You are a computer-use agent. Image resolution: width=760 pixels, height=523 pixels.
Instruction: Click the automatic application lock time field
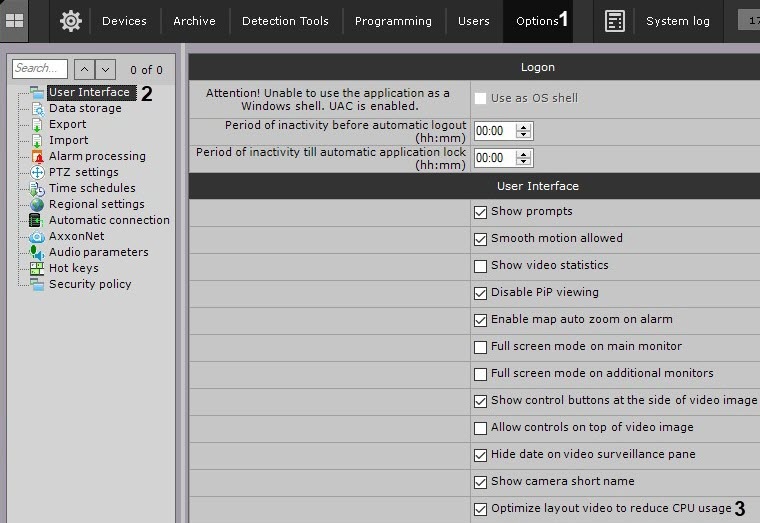[494, 158]
